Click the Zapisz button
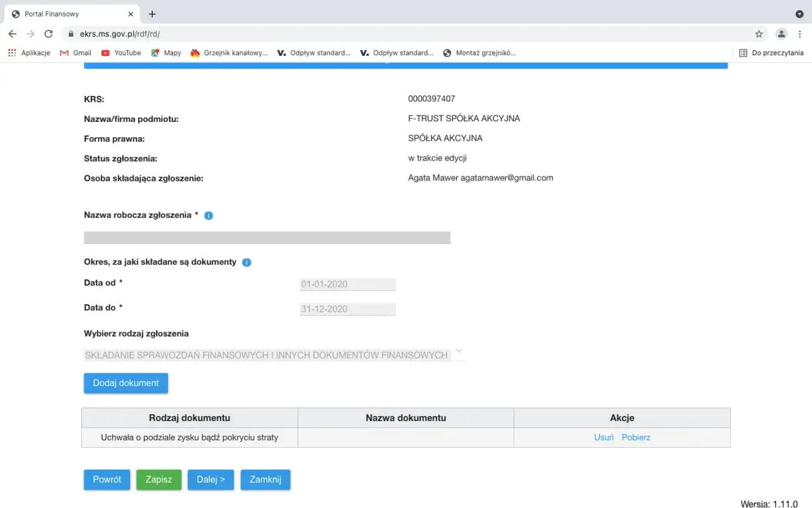The image size is (812, 508). [x=159, y=479]
